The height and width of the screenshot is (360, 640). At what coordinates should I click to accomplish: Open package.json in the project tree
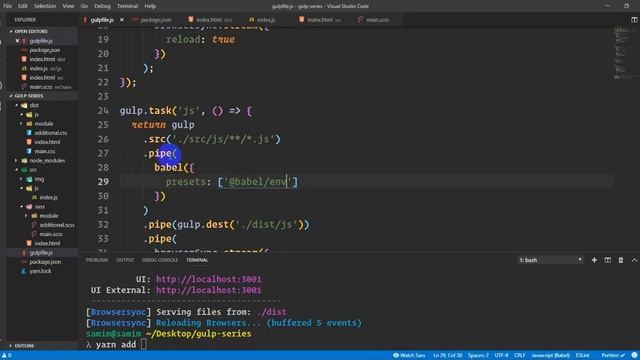click(x=45, y=262)
